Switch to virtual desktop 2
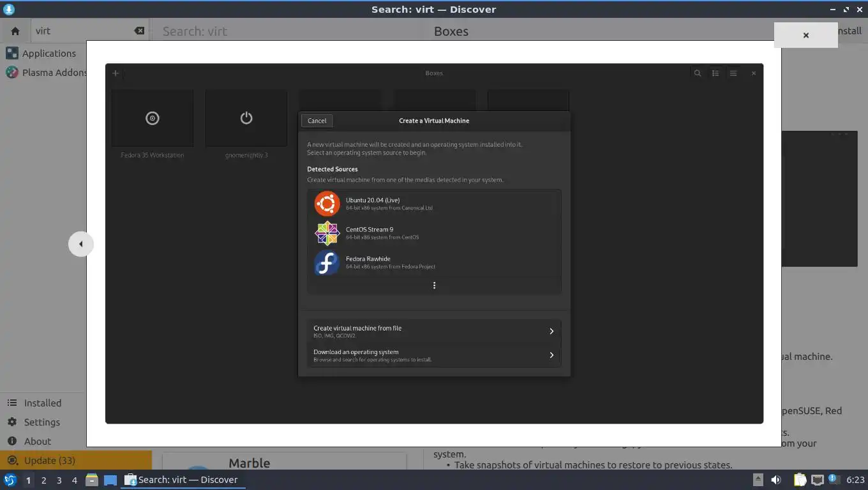 (43, 480)
